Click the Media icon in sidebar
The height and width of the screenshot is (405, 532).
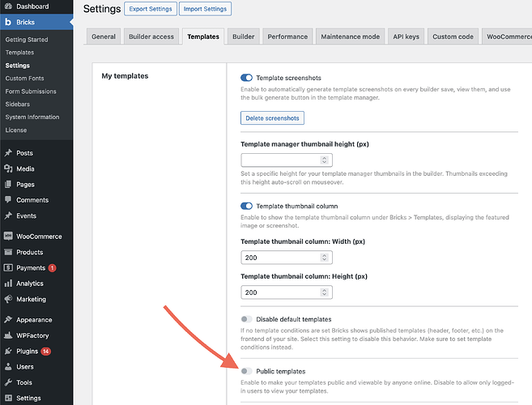click(8, 168)
